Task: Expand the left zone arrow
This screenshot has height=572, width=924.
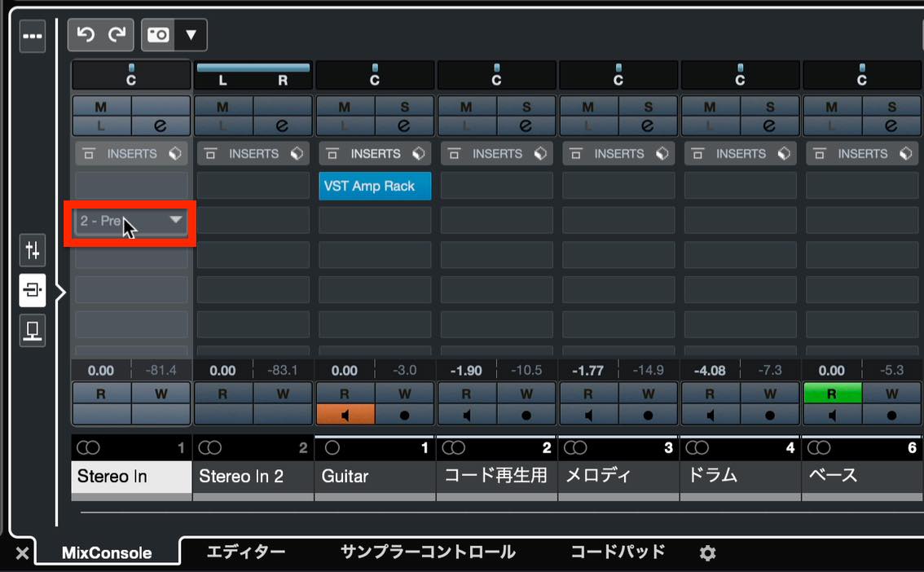Action: point(60,293)
